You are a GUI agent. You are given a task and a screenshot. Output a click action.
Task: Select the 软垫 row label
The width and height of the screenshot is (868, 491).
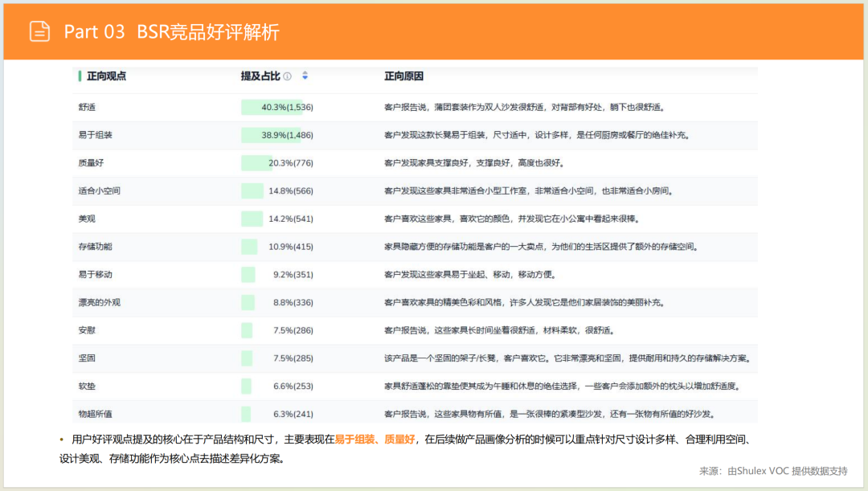[87, 386]
